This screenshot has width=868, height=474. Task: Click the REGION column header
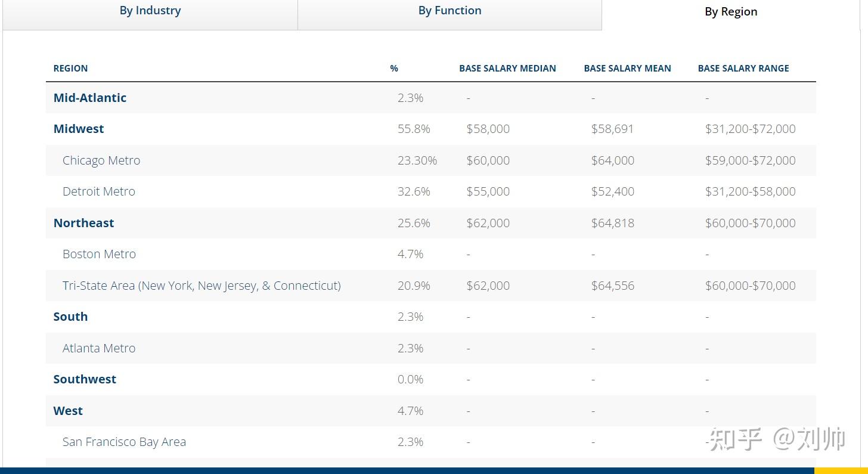coord(70,69)
